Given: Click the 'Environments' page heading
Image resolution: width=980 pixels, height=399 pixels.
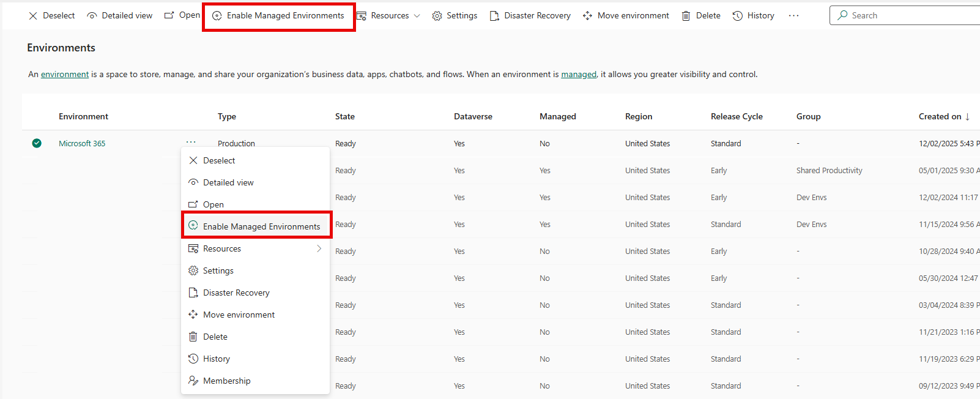Looking at the screenshot, I should [61, 48].
